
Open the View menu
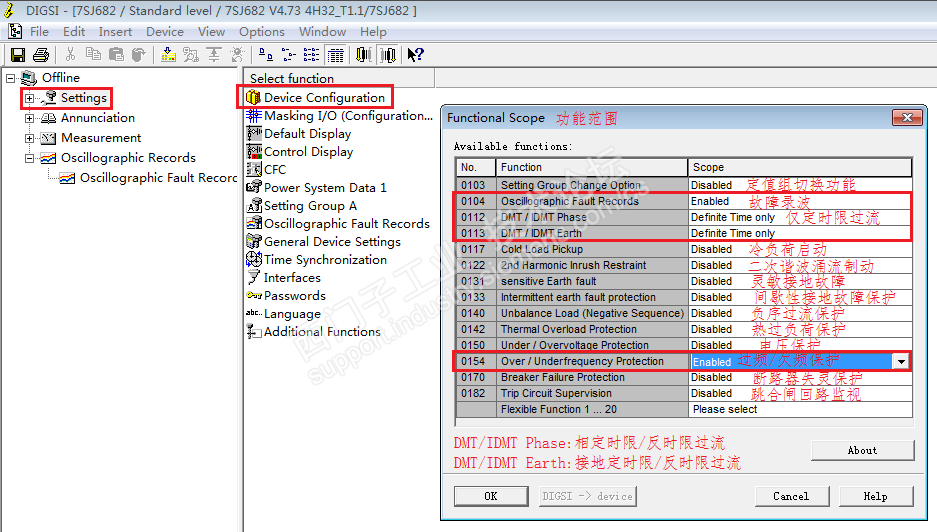tap(212, 32)
